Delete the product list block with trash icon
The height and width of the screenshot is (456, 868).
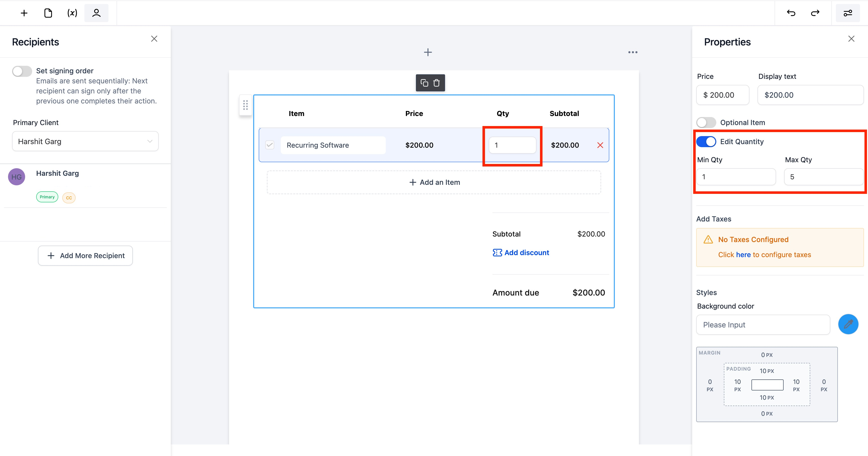pos(436,83)
